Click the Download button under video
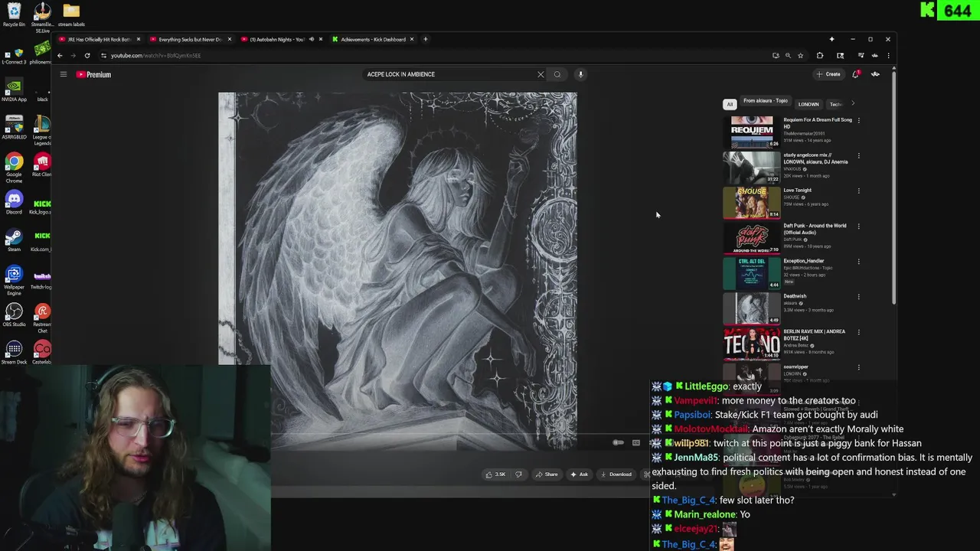This screenshot has height=551, width=980. pos(616,474)
